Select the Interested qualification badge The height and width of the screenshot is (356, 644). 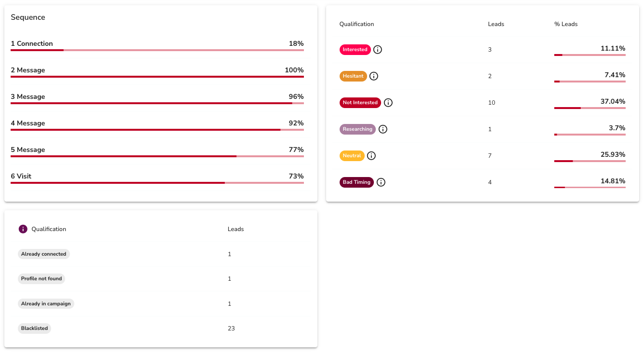tap(355, 50)
